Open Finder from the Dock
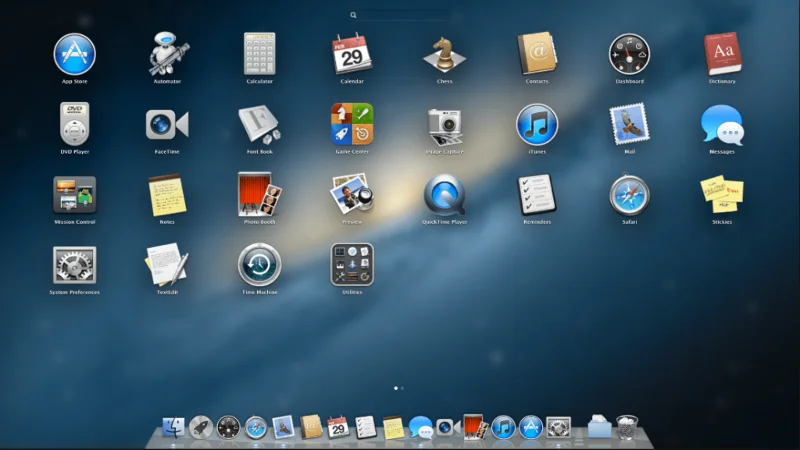800x450 pixels. pyautogui.click(x=173, y=427)
